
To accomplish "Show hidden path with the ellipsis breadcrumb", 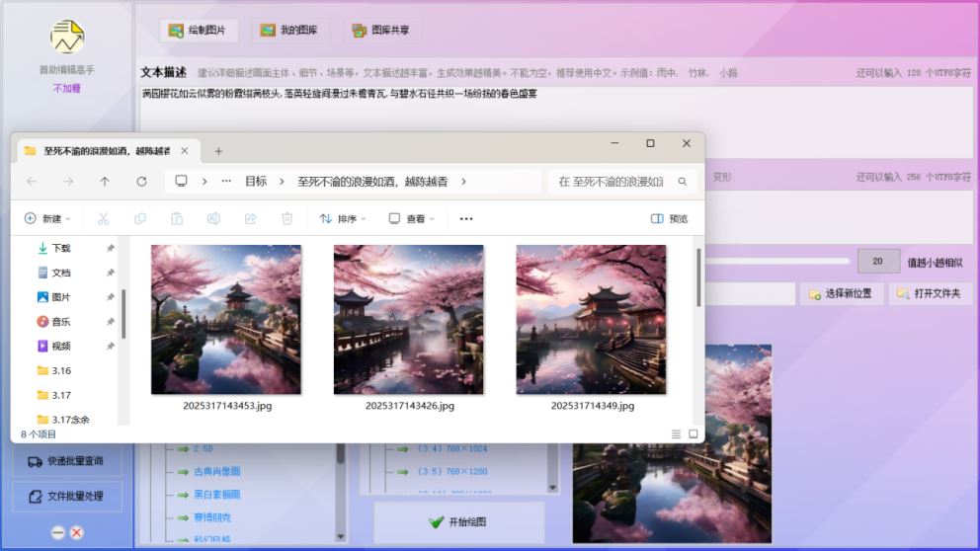I will [x=226, y=181].
